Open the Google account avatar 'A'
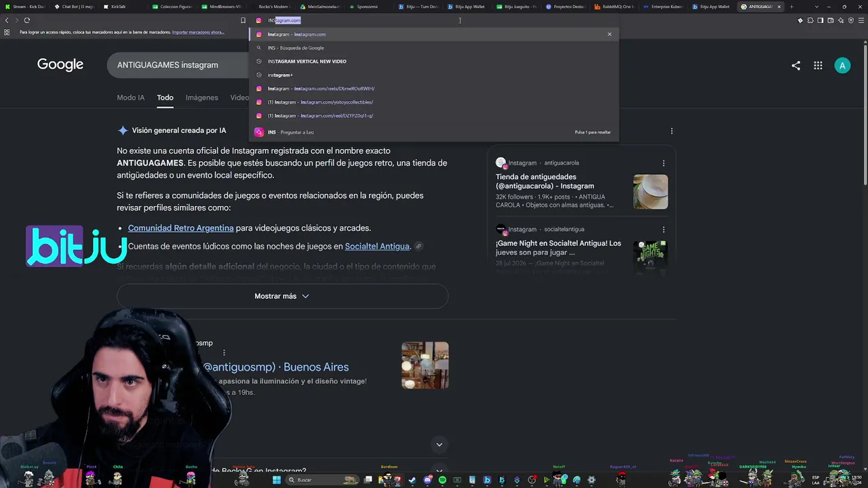 (842, 66)
